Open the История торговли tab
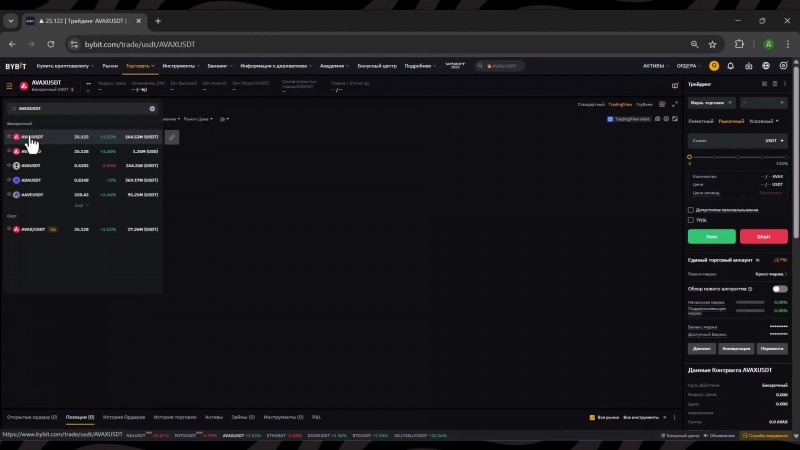Viewport: 800px width, 450px height. point(175,417)
